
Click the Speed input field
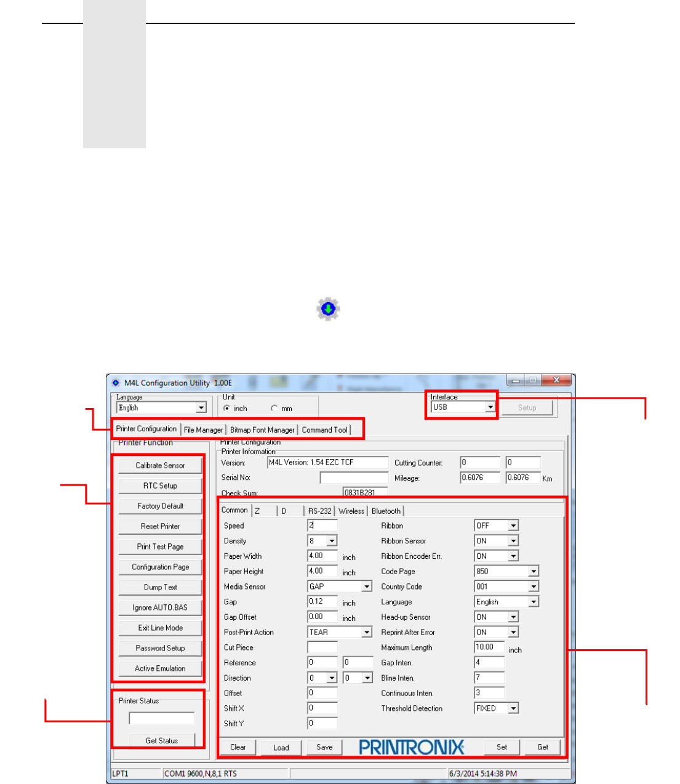pos(322,525)
